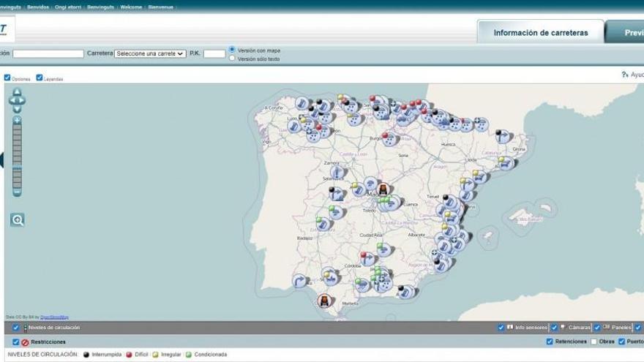Click the turn arrow marker near Huelva

coord(299,281)
